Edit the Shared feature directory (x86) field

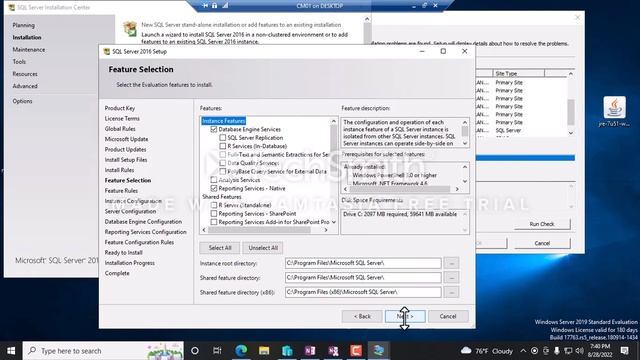[x=363, y=292]
